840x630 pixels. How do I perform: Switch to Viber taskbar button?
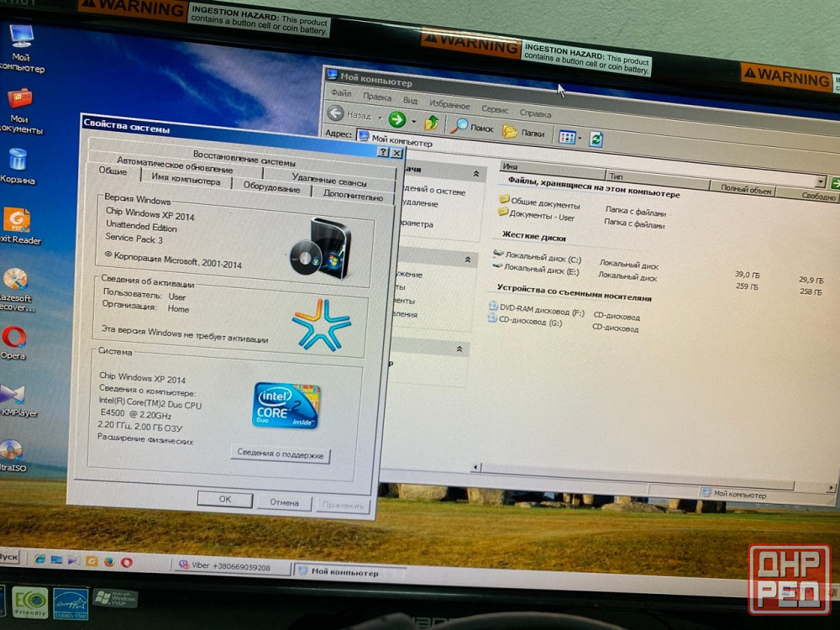tap(233, 566)
